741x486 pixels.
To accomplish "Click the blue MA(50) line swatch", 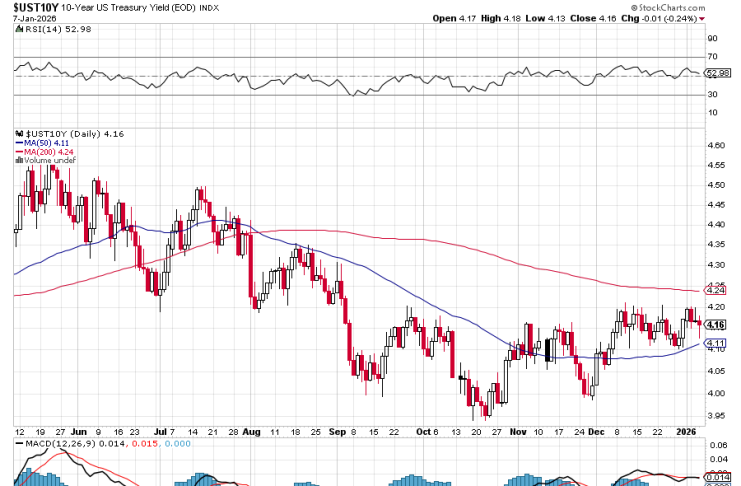I will click(x=18, y=143).
